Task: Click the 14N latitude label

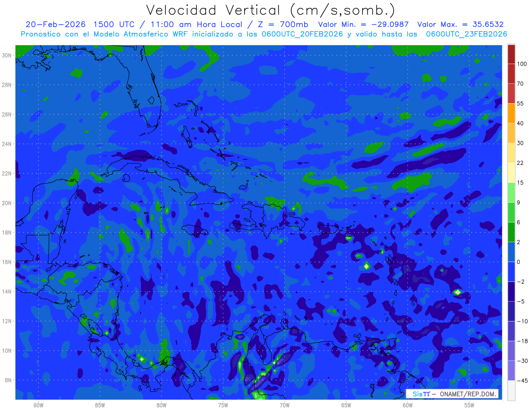Action: click(8, 291)
